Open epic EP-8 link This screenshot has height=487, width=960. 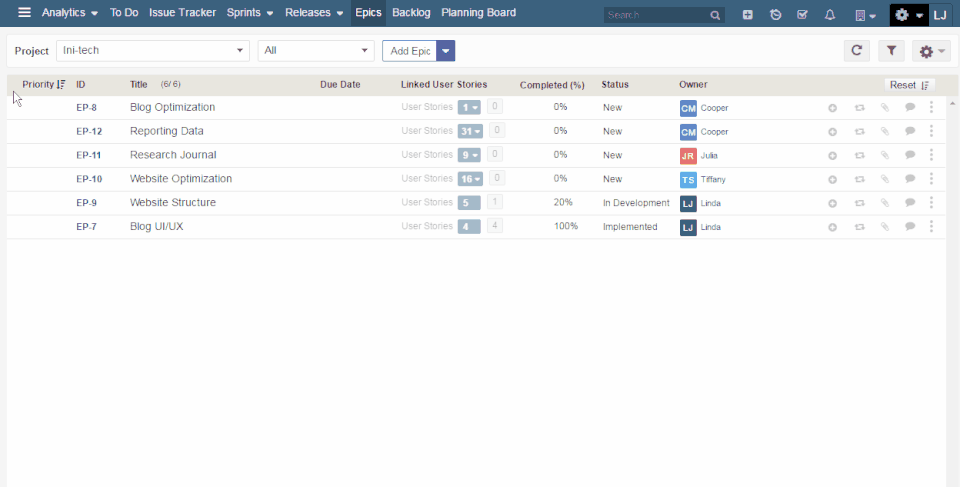click(x=86, y=108)
